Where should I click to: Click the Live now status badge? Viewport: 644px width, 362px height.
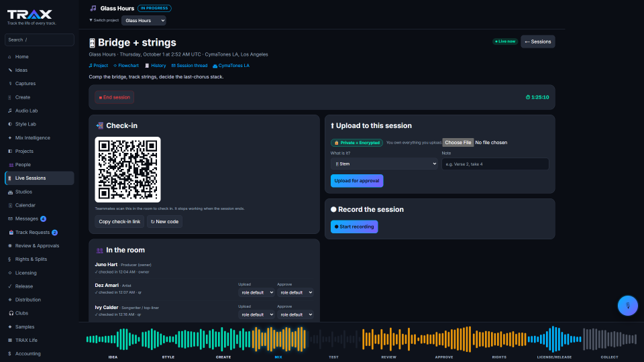pos(505,42)
